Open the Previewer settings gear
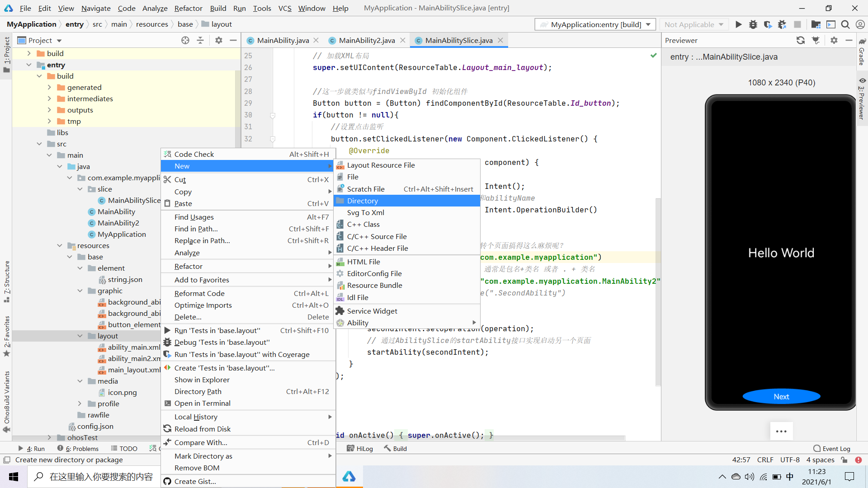This screenshot has height=488, width=868. pyautogui.click(x=834, y=40)
